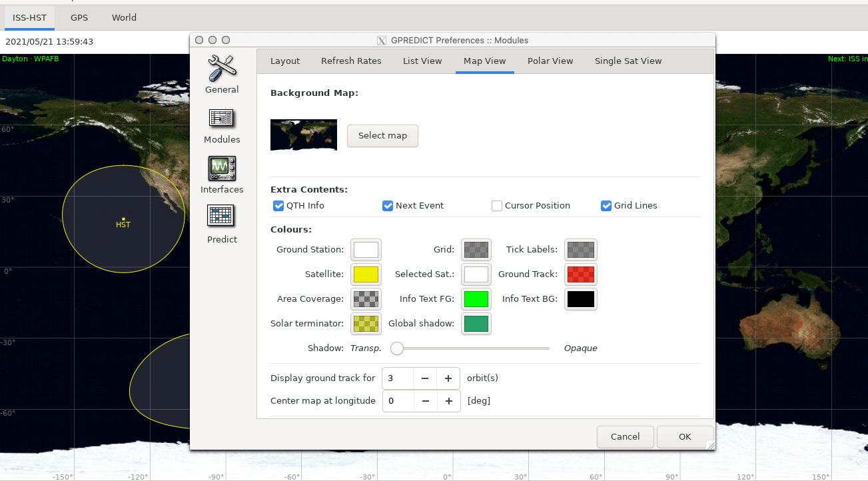Open the Modules settings page
868x481 pixels.
[x=221, y=123]
